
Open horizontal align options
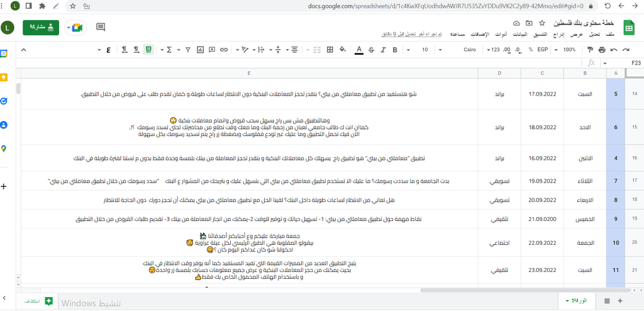click(x=294, y=50)
